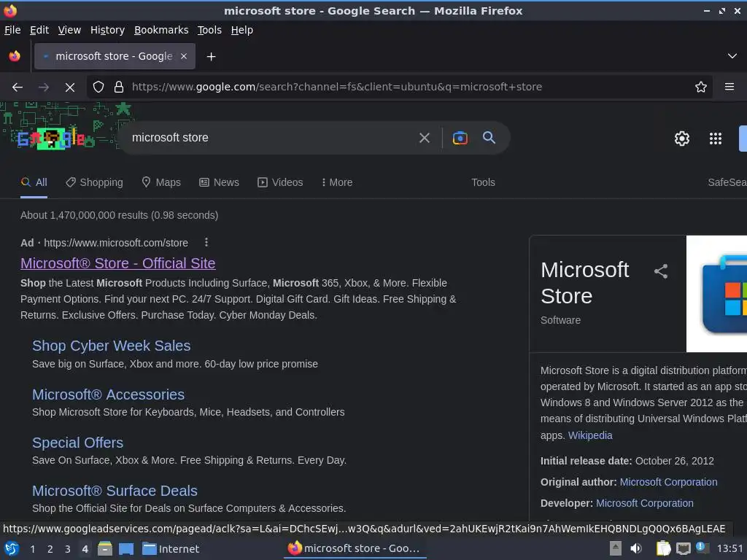The image size is (747, 560).
Task: Open the View menu
Action: [69, 30]
